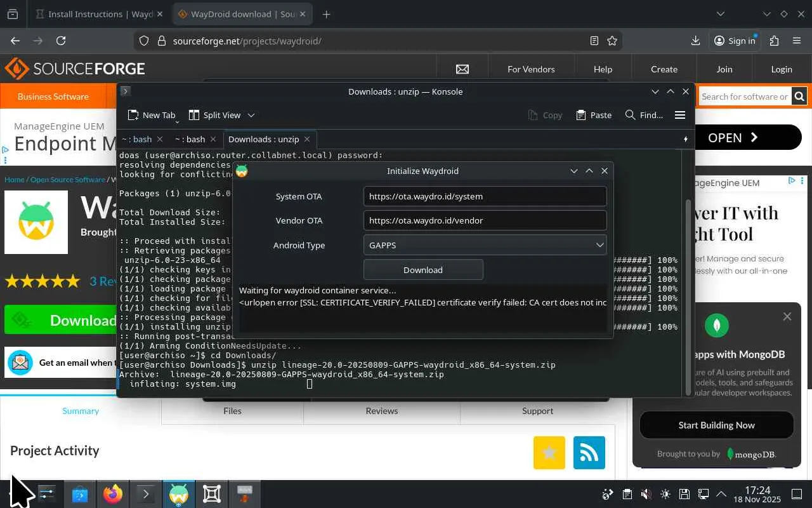Click Start Building Now in MongoDB ad

click(x=717, y=425)
